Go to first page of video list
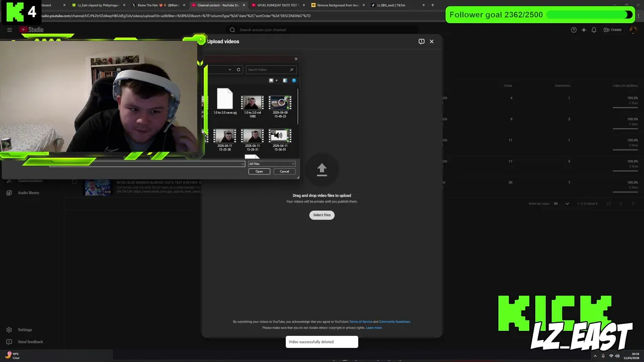This screenshot has height=362, width=644. (x=609, y=204)
